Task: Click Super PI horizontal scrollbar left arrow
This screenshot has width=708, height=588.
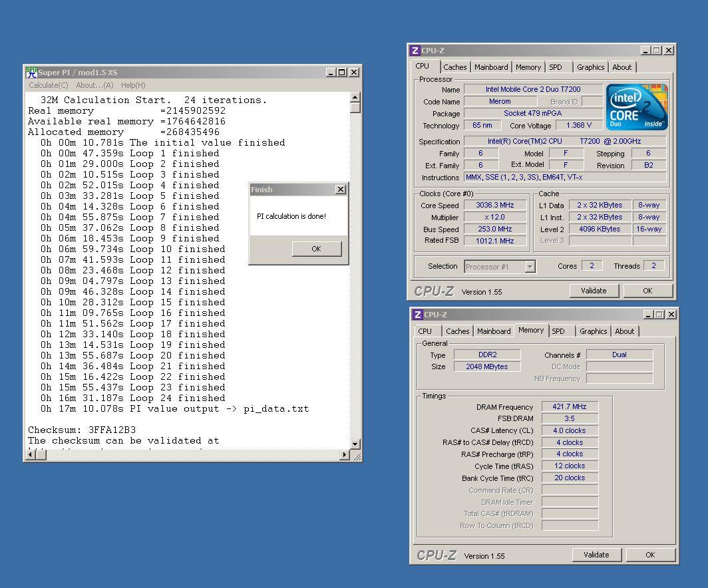Action: pos(30,454)
